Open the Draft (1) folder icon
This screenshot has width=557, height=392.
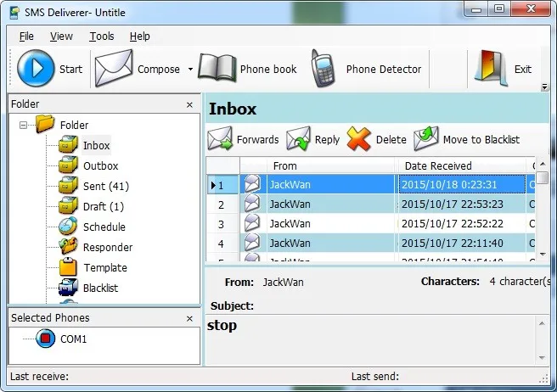tap(68, 205)
